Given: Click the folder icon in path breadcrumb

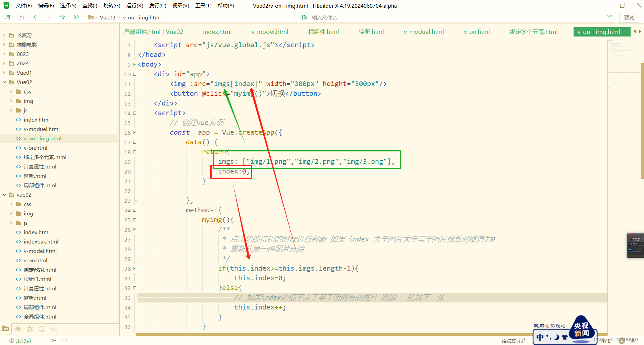Looking at the screenshot, I should (91, 17).
